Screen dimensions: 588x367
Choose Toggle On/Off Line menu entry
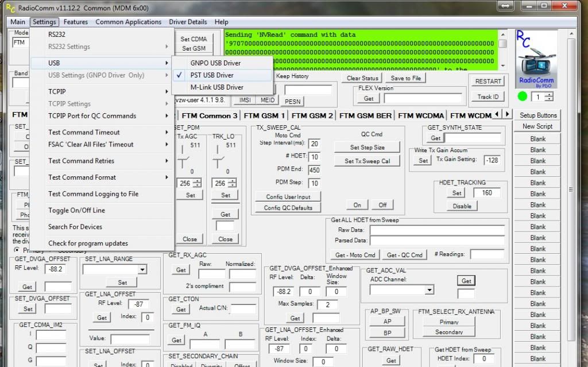(x=102, y=211)
